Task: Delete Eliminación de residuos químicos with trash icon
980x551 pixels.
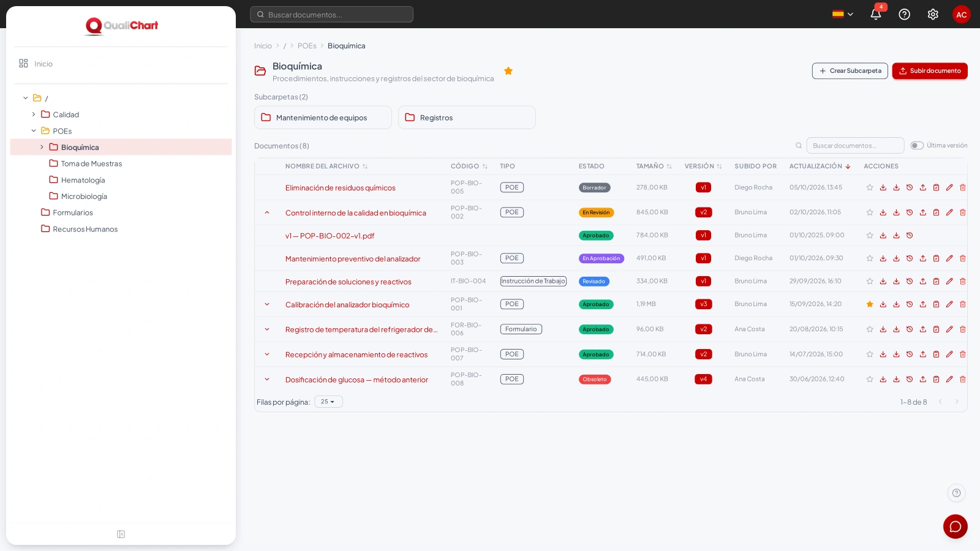Action: (x=962, y=187)
